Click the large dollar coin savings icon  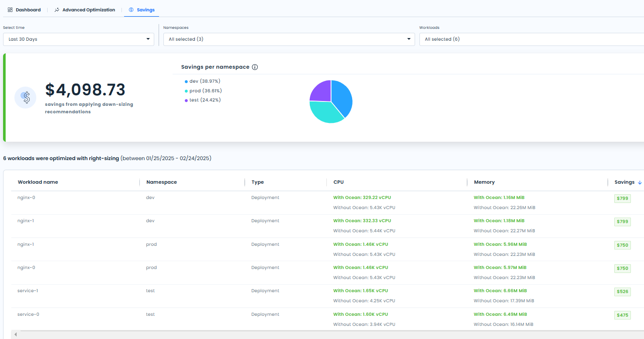(x=25, y=98)
